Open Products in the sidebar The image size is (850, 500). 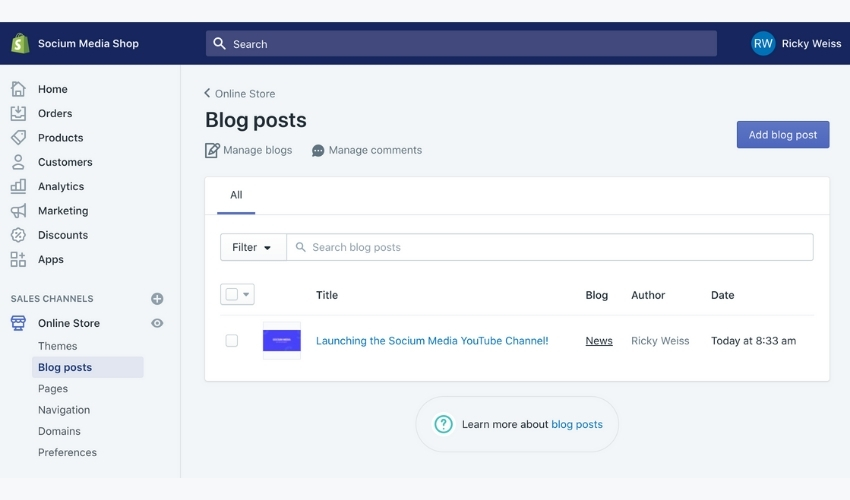[x=61, y=138]
